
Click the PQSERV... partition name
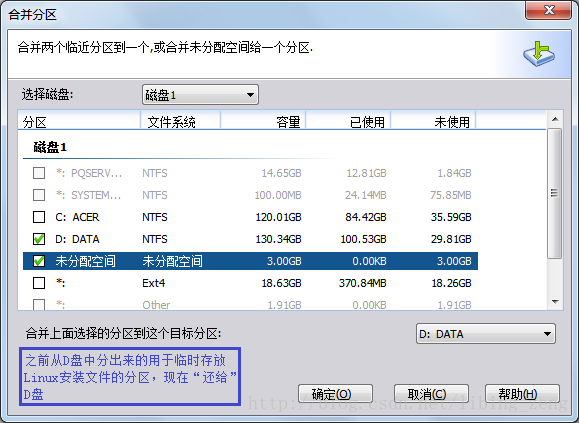89,173
